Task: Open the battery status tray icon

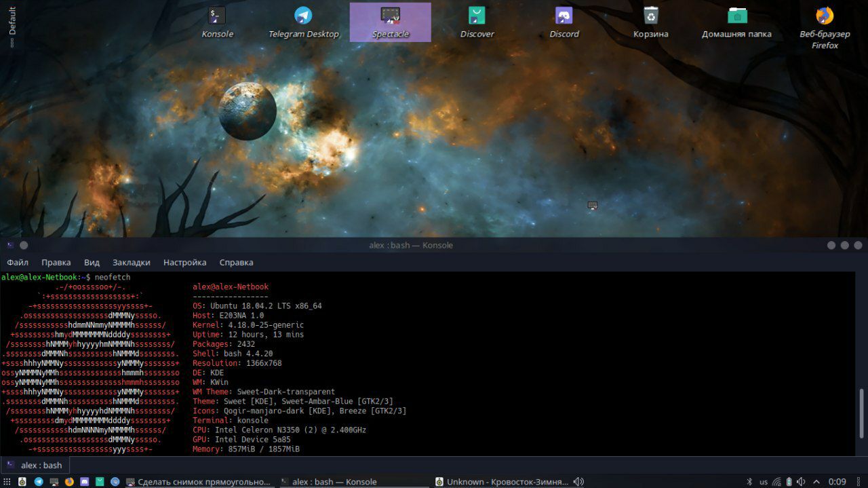Action: tap(789, 482)
